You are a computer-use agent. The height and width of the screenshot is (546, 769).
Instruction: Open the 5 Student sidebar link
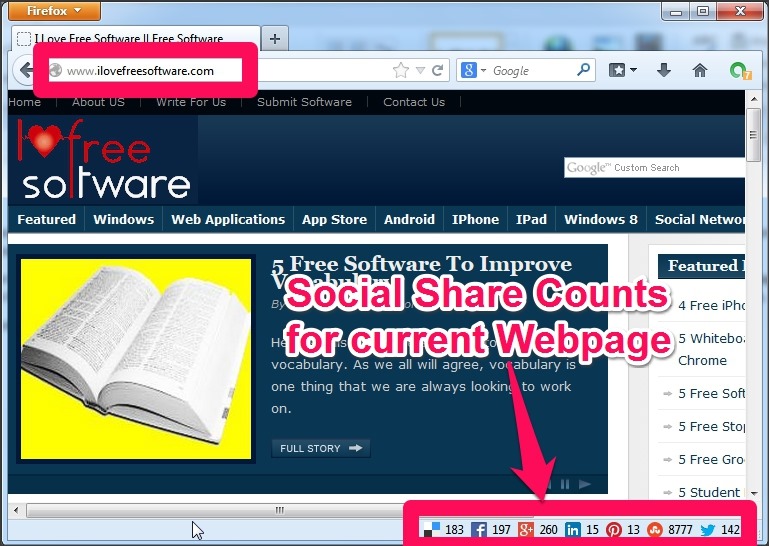710,493
